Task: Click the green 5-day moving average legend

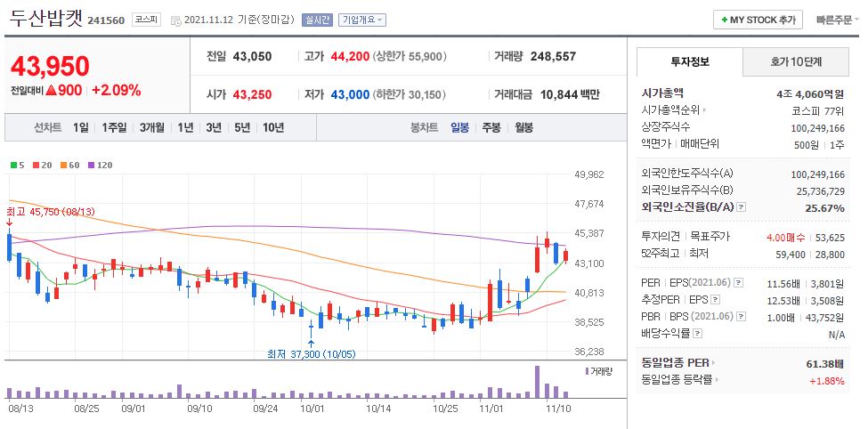Action: click(x=17, y=165)
